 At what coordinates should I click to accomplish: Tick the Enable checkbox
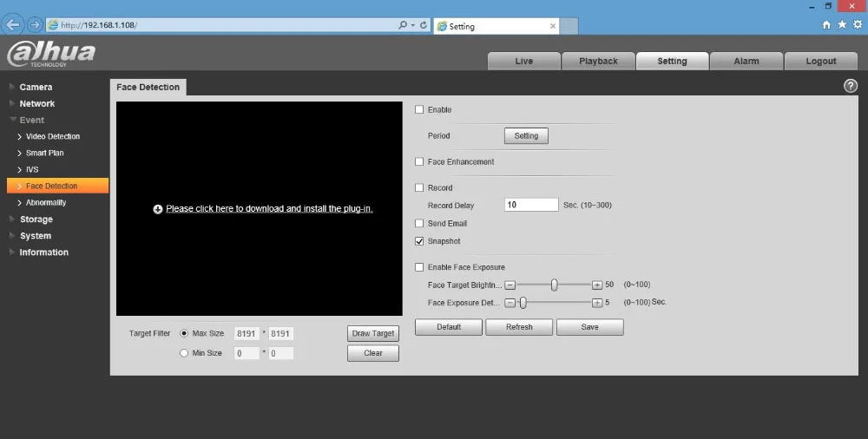419,109
